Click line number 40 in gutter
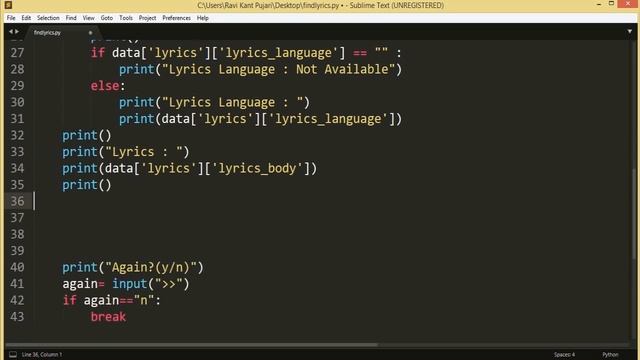Image resolution: width=640 pixels, height=360 pixels. click(17, 267)
